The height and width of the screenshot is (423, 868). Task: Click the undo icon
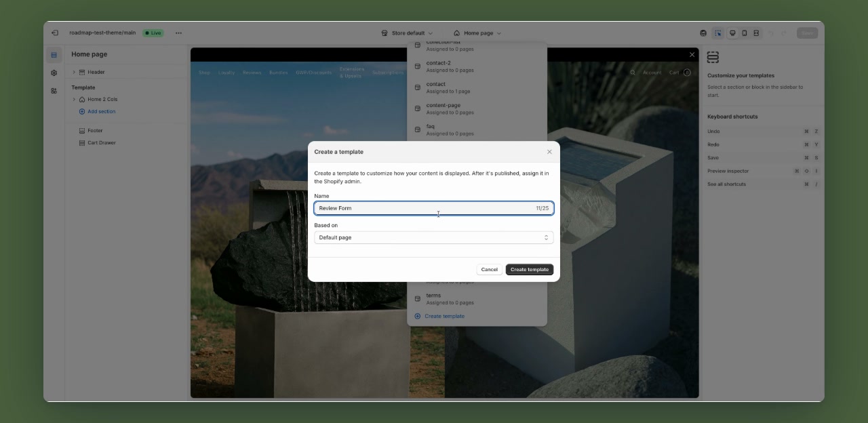click(771, 33)
